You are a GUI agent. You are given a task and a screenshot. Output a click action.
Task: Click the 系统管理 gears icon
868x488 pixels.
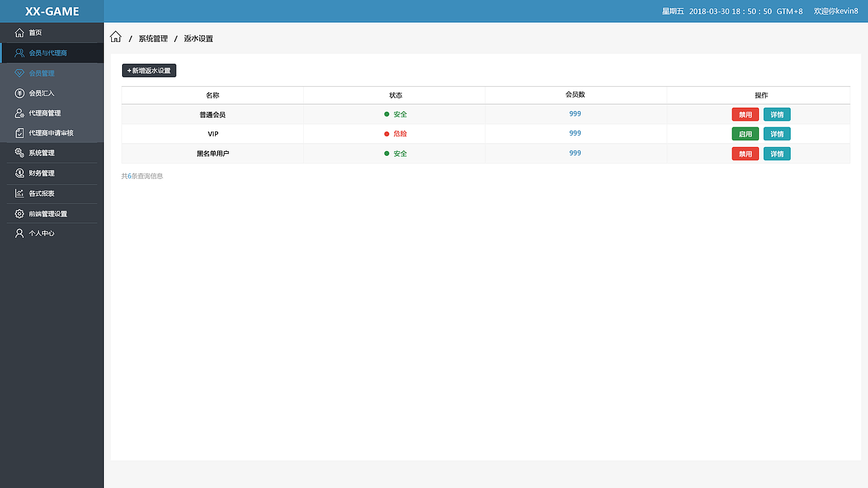(20, 153)
